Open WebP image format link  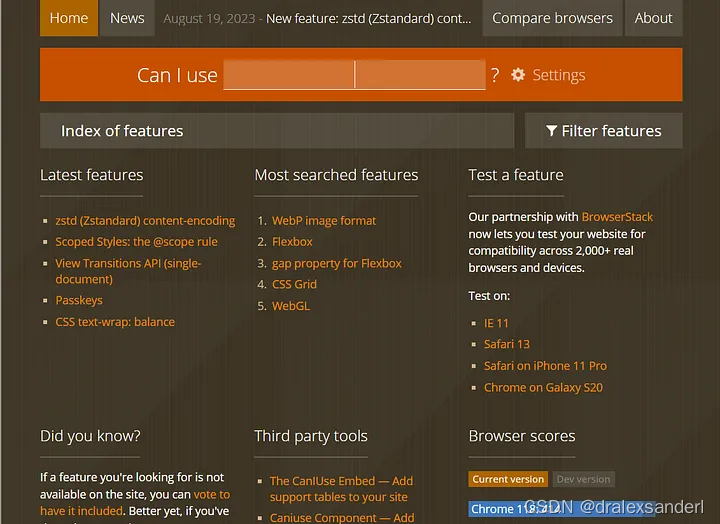[324, 221]
